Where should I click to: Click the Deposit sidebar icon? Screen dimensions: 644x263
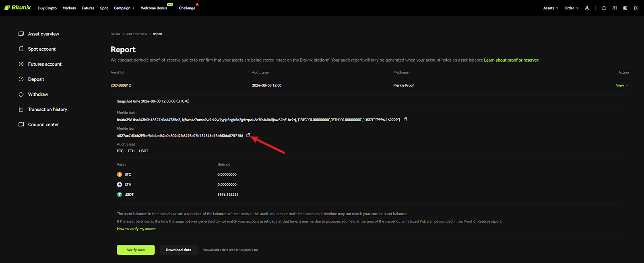(21, 79)
